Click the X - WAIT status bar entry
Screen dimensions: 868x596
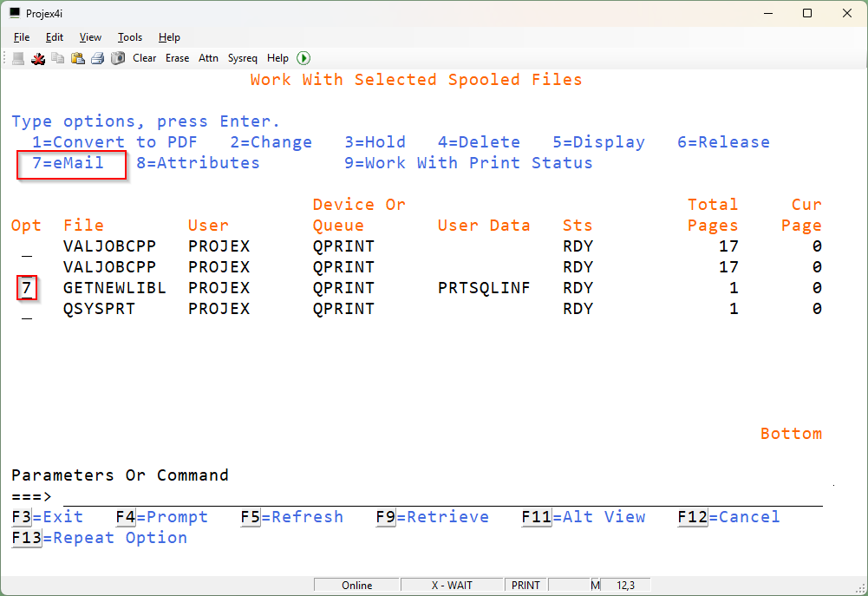453,586
